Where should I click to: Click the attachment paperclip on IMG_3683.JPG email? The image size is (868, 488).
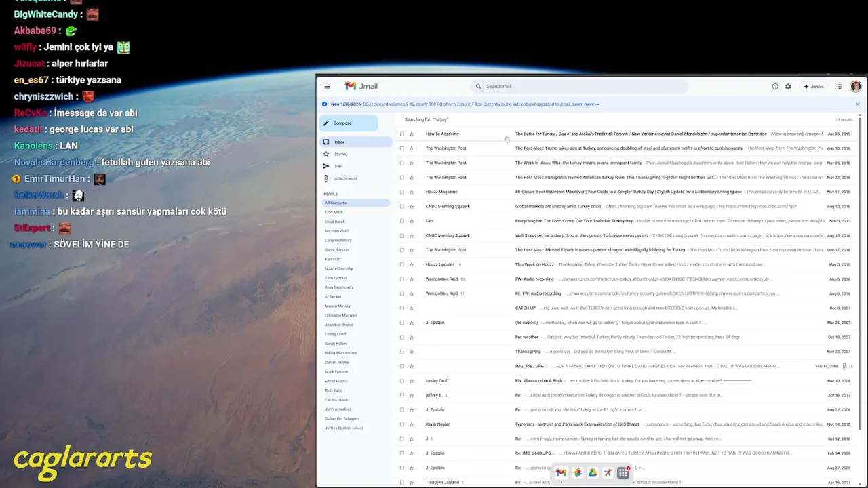[844, 366]
